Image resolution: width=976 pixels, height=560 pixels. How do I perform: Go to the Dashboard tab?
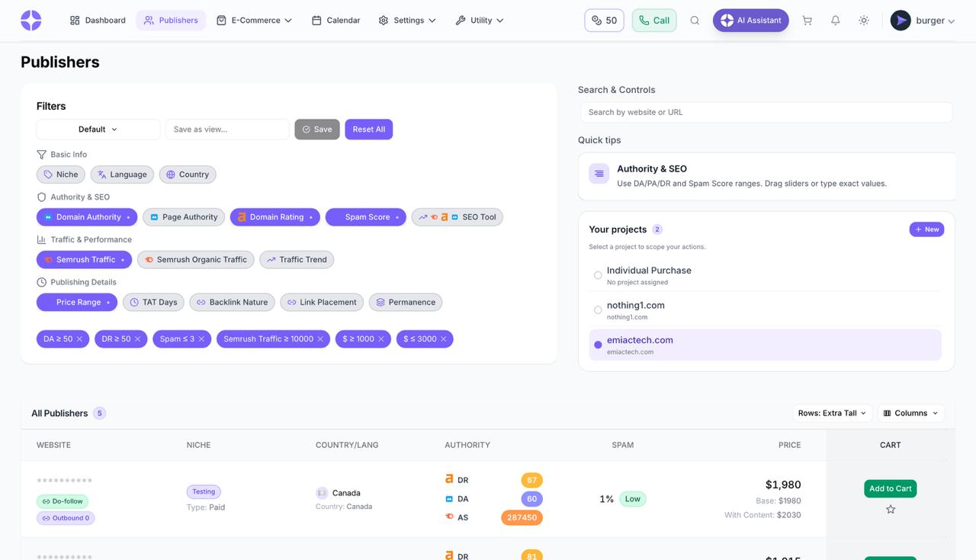coord(98,21)
